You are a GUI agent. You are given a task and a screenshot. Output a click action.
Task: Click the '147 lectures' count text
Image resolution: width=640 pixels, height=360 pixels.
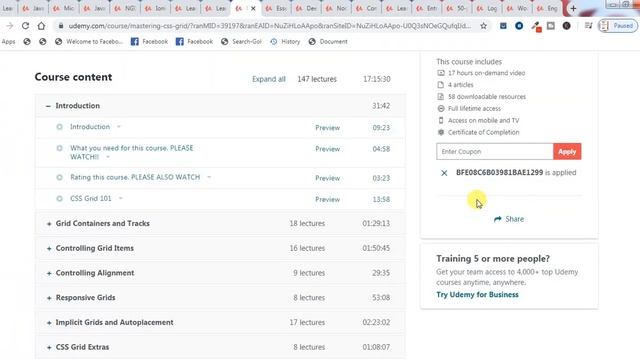[317, 79]
